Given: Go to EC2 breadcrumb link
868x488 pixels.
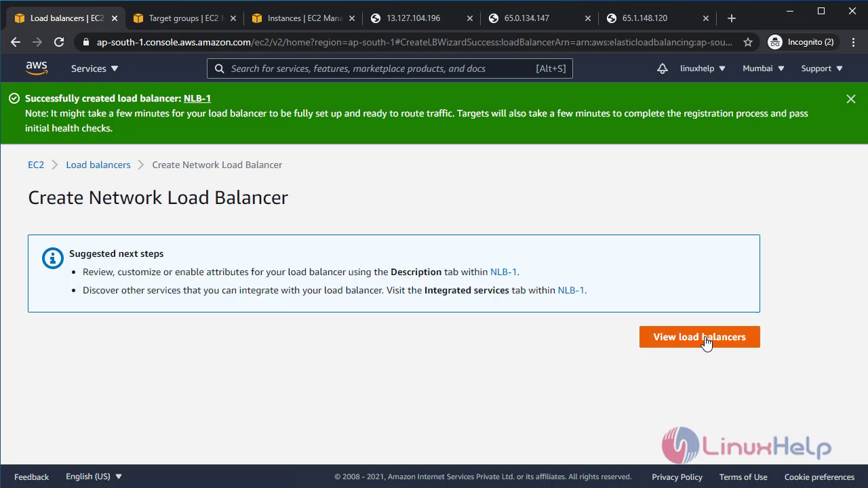Looking at the screenshot, I should [36, 165].
